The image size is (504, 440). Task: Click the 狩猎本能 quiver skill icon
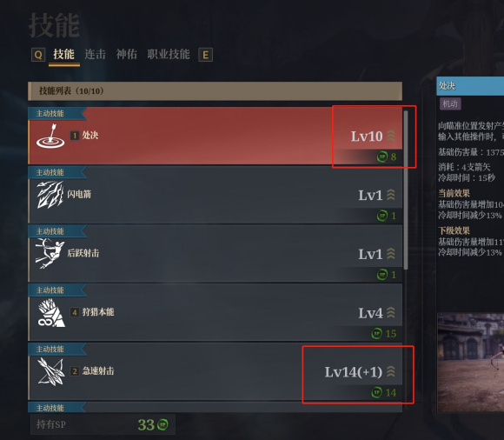click(51, 313)
